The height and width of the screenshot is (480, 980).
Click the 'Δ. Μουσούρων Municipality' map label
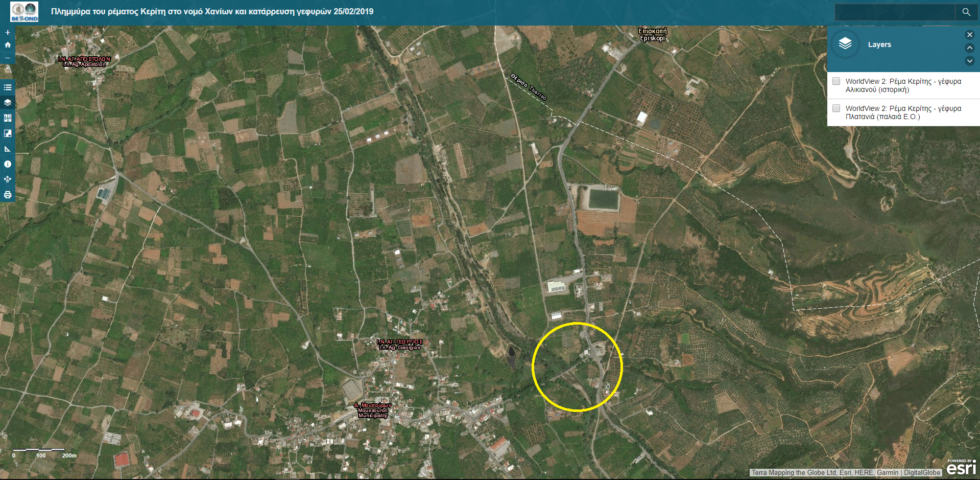(373, 410)
